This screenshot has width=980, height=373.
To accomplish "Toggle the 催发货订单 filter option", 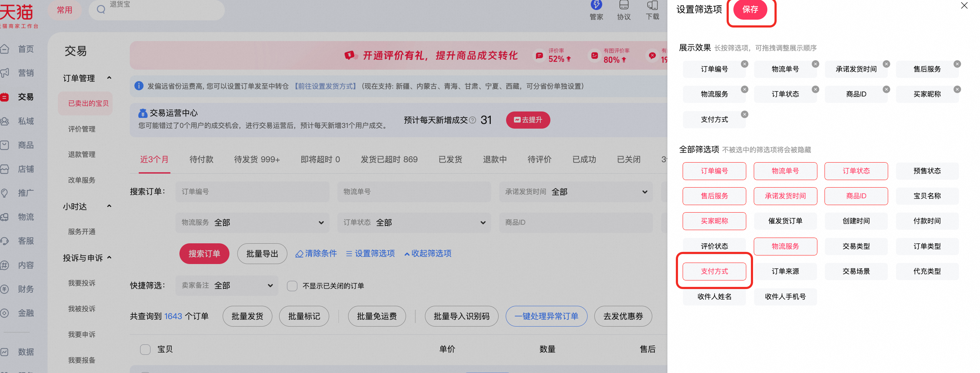I will [x=785, y=221].
